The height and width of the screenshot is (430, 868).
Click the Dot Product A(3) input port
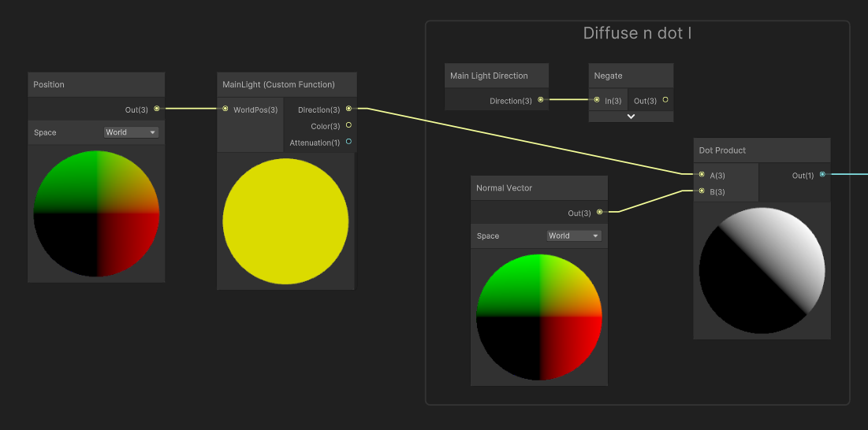pyautogui.click(x=702, y=174)
